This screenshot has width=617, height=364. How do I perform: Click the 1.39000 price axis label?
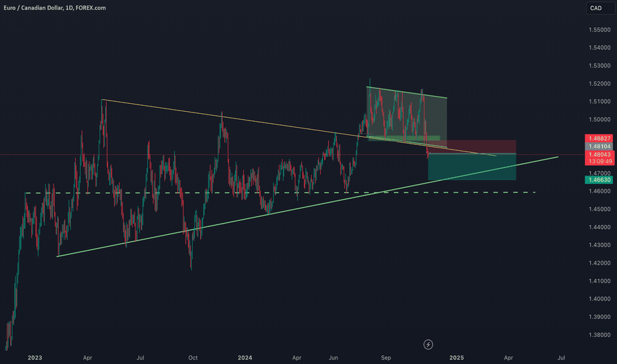click(x=600, y=317)
